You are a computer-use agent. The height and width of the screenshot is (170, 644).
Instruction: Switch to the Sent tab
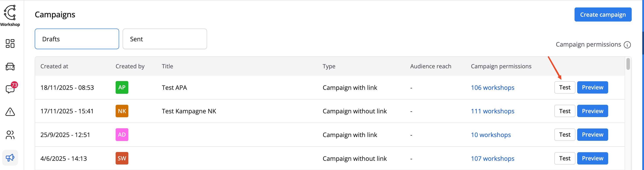tap(164, 39)
